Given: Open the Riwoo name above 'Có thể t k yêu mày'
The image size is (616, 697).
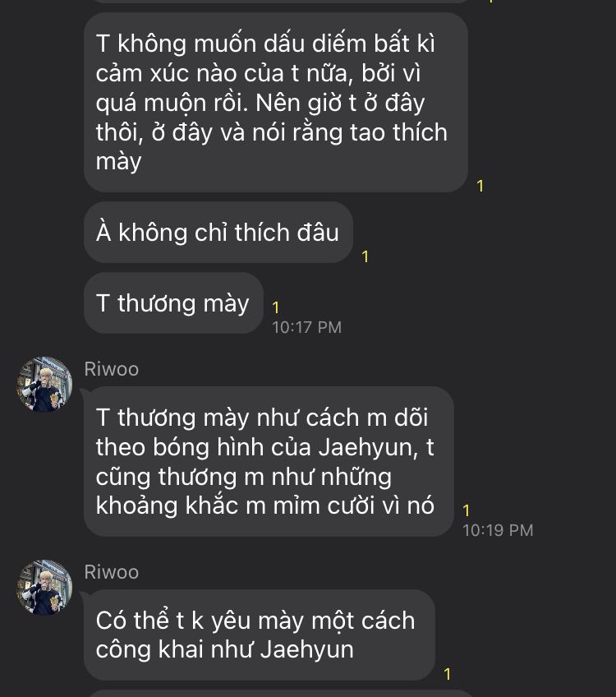Looking at the screenshot, I should [x=112, y=572].
